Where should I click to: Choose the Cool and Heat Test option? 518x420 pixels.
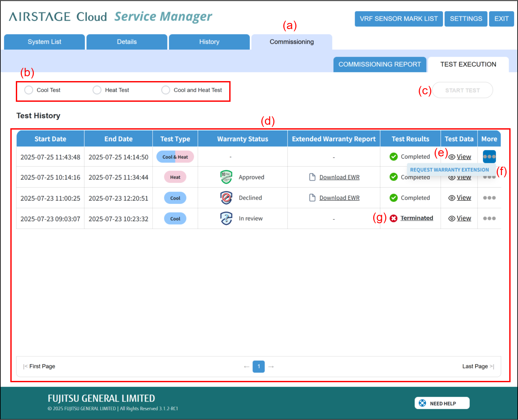166,90
